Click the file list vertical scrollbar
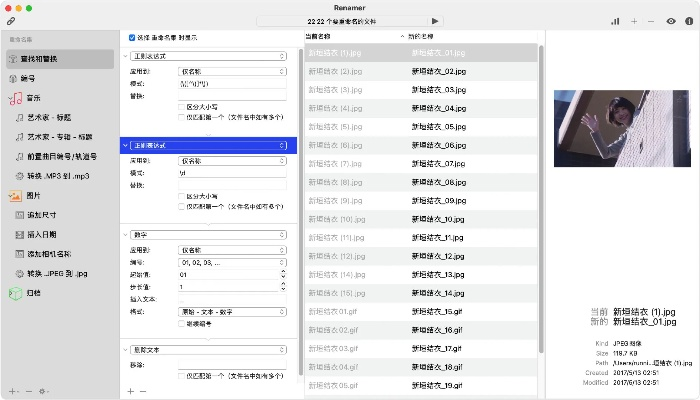Screen dimensions: 700x400 coord(541,199)
